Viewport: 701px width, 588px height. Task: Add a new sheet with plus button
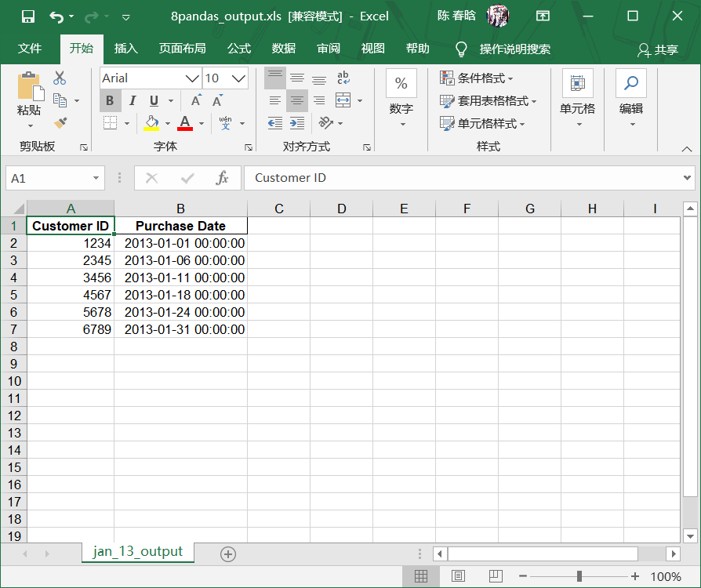(x=228, y=554)
